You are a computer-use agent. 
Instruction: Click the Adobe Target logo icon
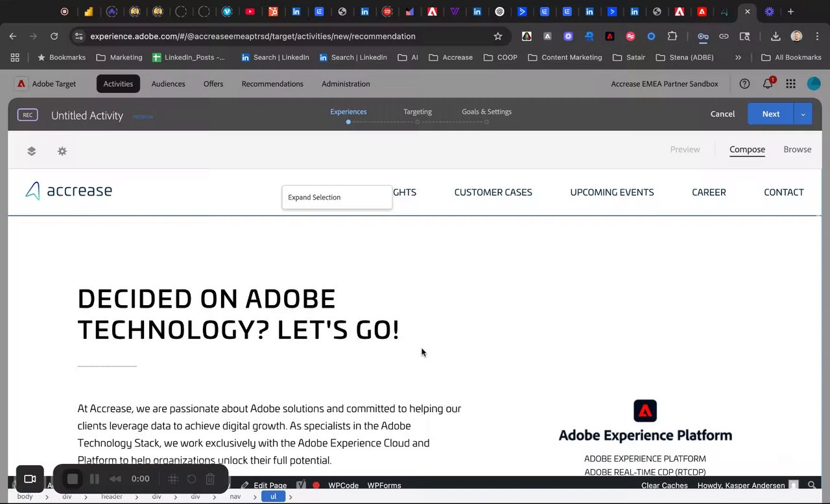(21, 84)
